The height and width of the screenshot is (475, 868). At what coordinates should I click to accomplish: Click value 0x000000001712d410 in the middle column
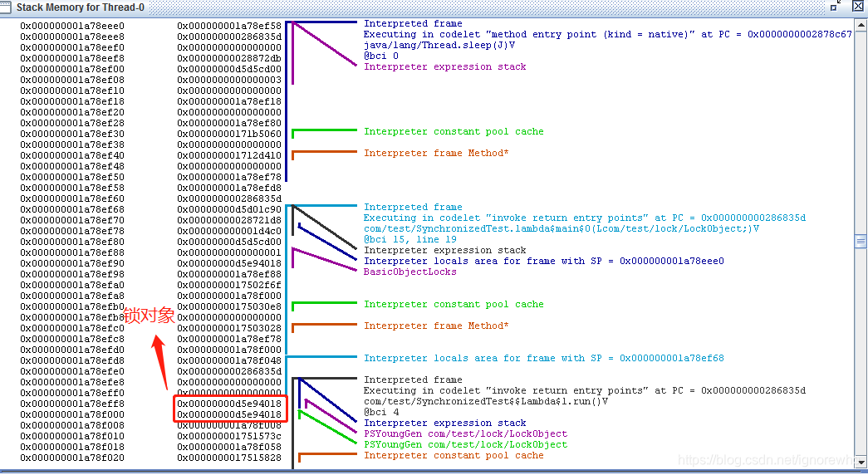pos(229,155)
